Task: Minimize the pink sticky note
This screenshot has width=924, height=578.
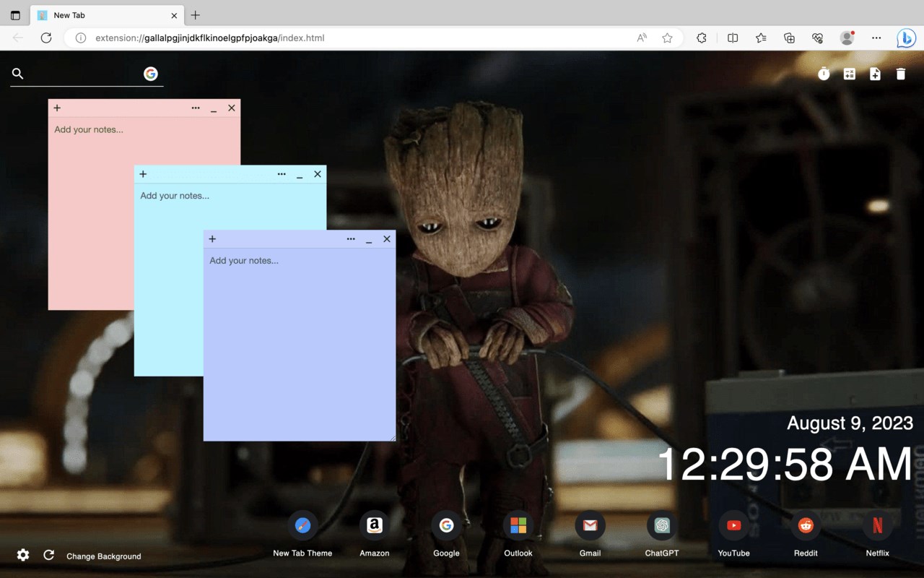Action: click(x=214, y=110)
